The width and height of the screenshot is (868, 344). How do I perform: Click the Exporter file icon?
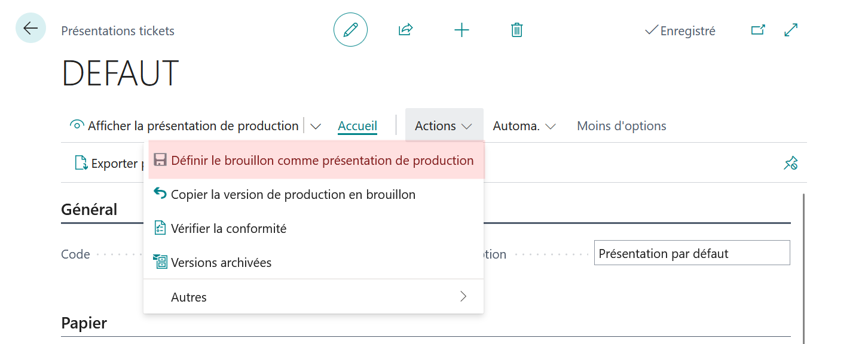point(81,163)
